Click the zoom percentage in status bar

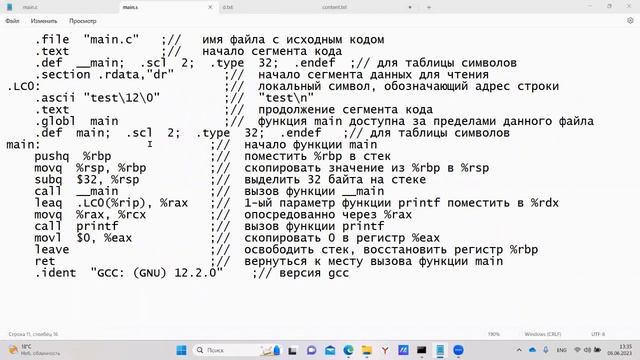[x=493, y=334]
